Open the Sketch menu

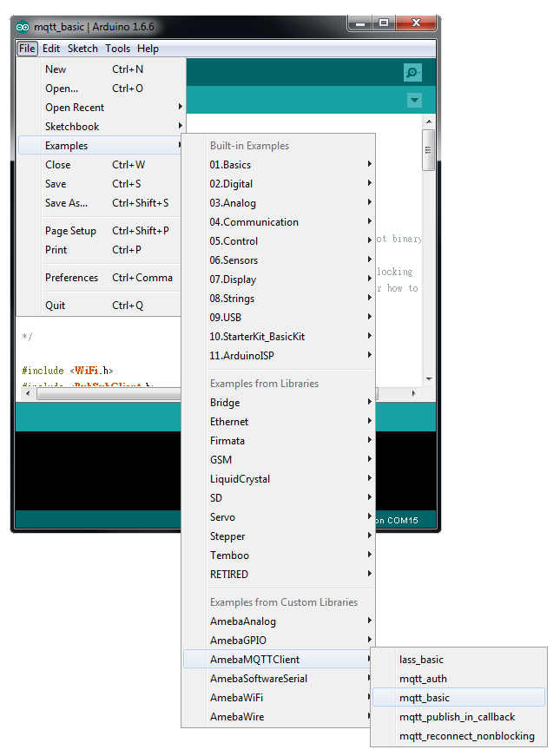pos(82,49)
